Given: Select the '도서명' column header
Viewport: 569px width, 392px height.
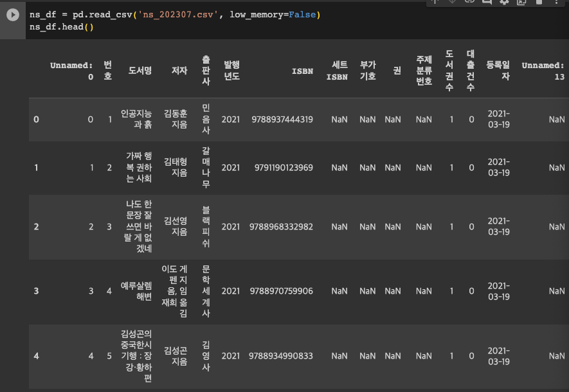Looking at the screenshot, I should [x=140, y=71].
